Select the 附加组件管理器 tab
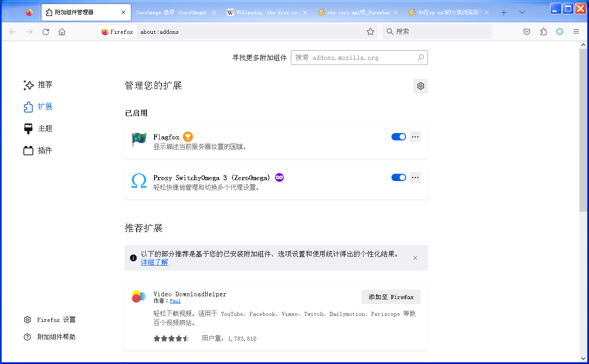Viewport: 589px width, 364px height. click(x=86, y=12)
